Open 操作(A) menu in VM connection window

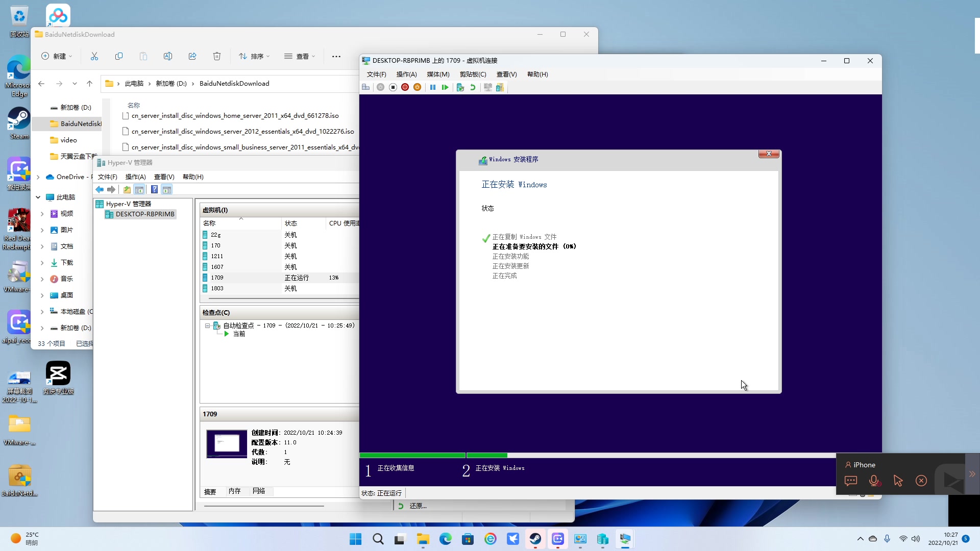(x=406, y=74)
